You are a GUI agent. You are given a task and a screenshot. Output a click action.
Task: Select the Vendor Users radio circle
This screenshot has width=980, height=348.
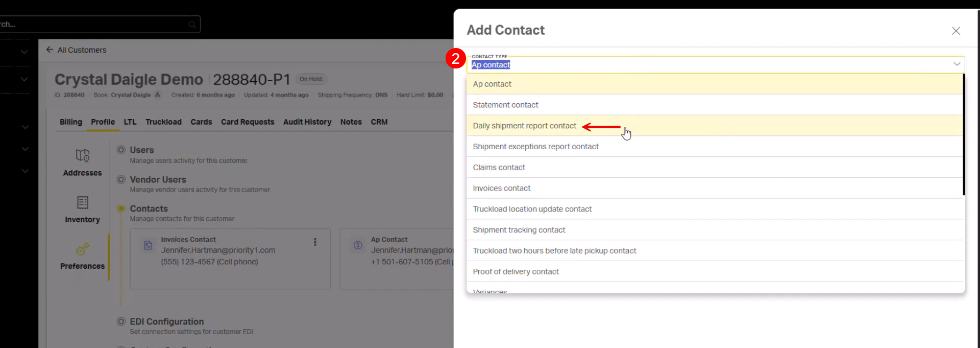(121, 179)
